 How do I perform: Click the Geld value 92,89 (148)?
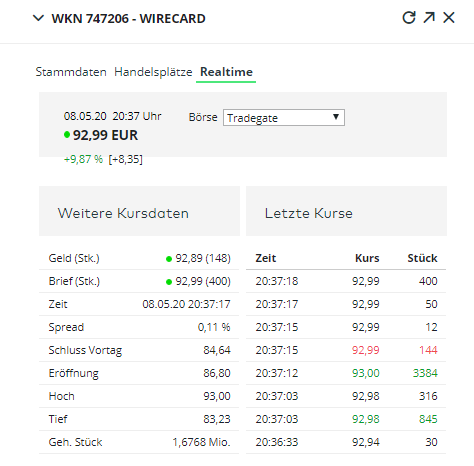point(203,258)
